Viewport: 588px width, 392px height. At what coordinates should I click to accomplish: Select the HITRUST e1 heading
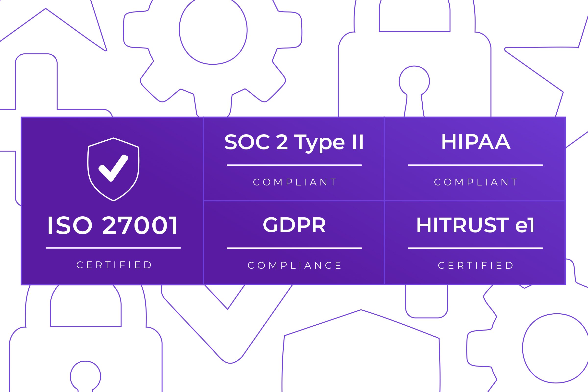475,225
